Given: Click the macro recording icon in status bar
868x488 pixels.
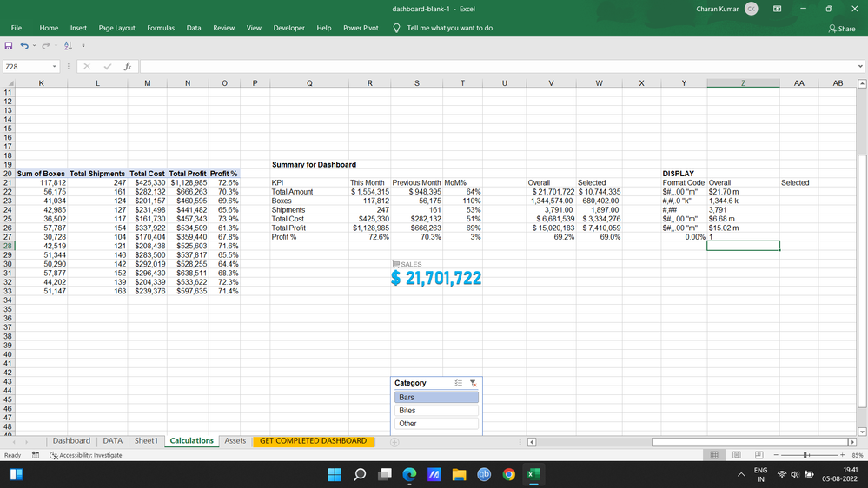Looking at the screenshot, I should [x=36, y=455].
